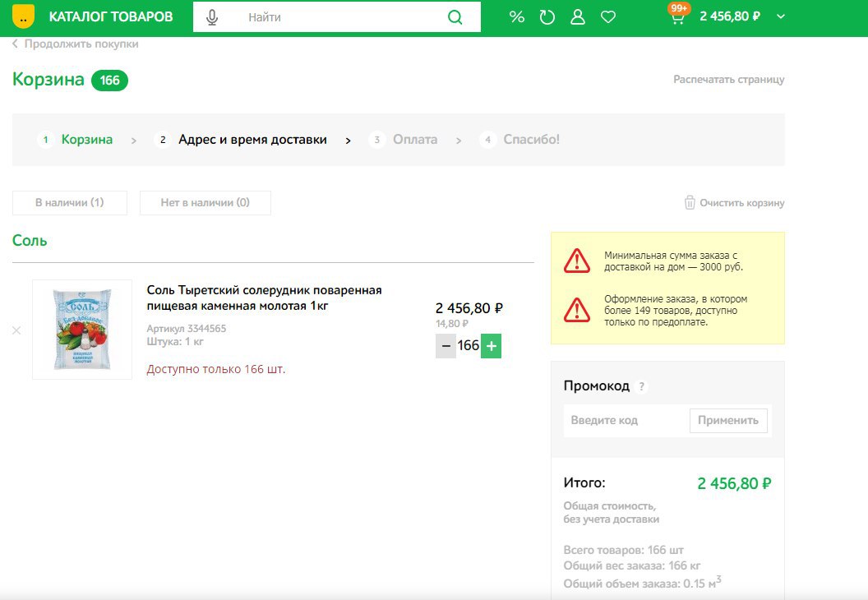868x600 pixels.
Task: Select step 4 Спасибо!
Action: coord(519,140)
